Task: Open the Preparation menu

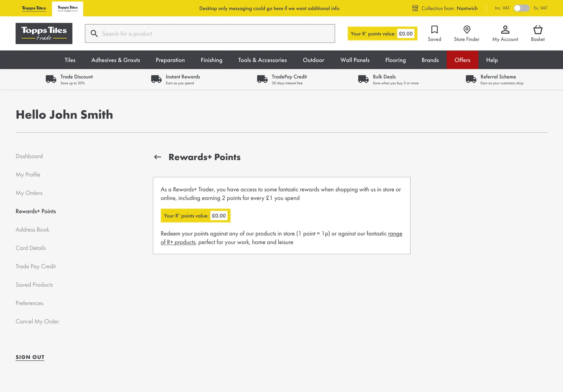Action: click(170, 60)
